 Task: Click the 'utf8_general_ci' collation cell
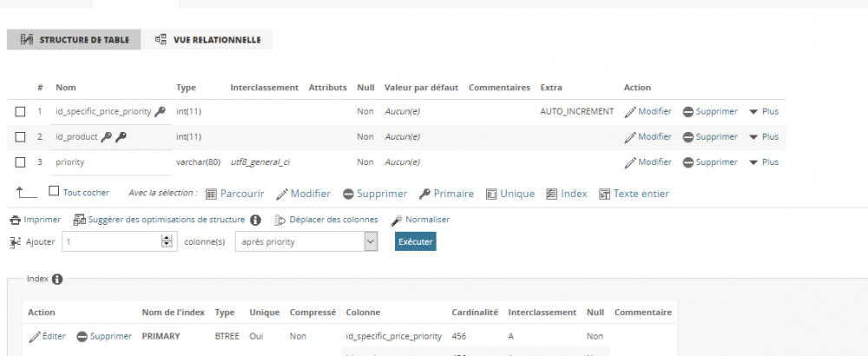pyautogui.click(x=260, y=162)
